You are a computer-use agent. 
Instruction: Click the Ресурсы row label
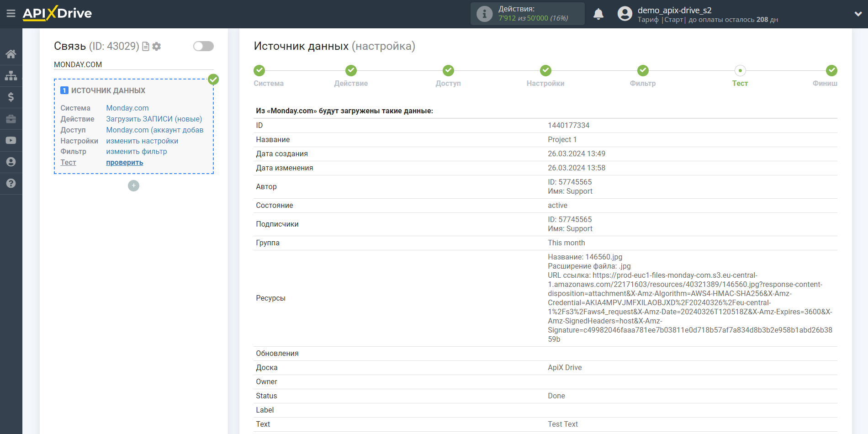click(x=271, y=298)
